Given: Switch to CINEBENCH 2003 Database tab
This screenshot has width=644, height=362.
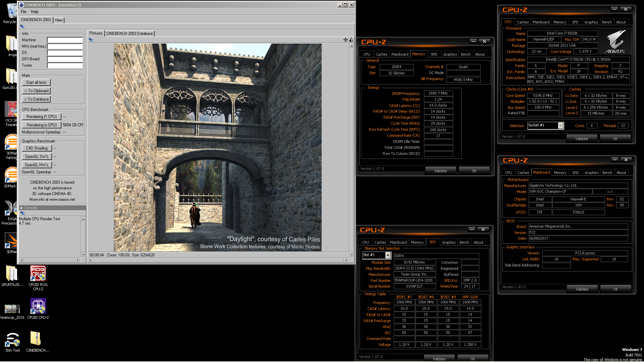Looking at the screenshot, I should (129, 34).
